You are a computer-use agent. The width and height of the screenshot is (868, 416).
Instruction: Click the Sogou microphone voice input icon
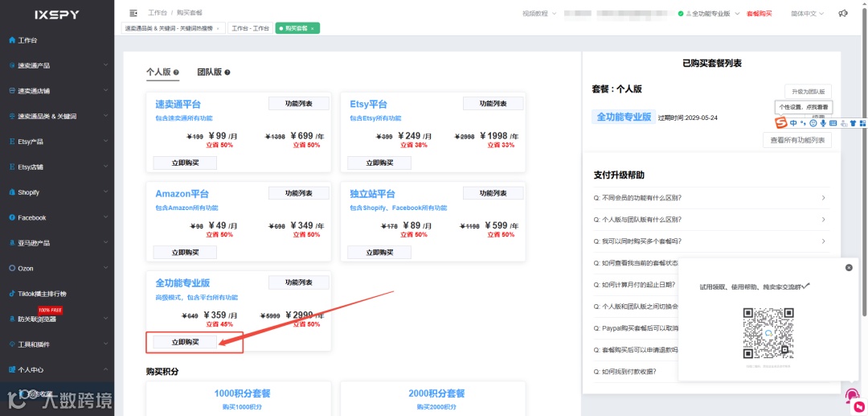[823, 123]
